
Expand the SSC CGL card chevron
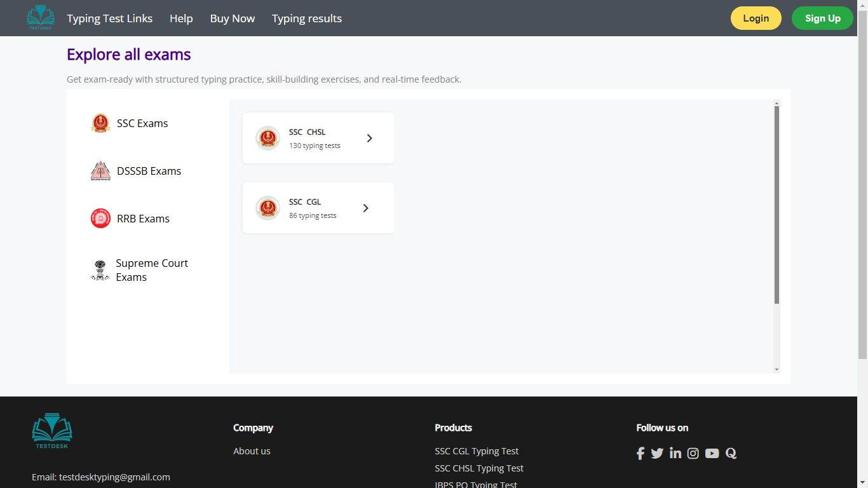click(x=365, y=208)
